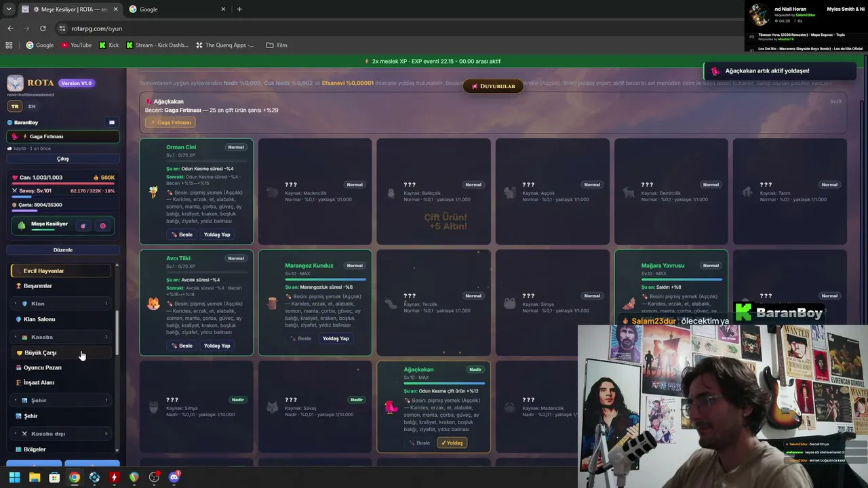
Task: Open The Quenq Apps bookmark
Action: click(x=224, y=45)
